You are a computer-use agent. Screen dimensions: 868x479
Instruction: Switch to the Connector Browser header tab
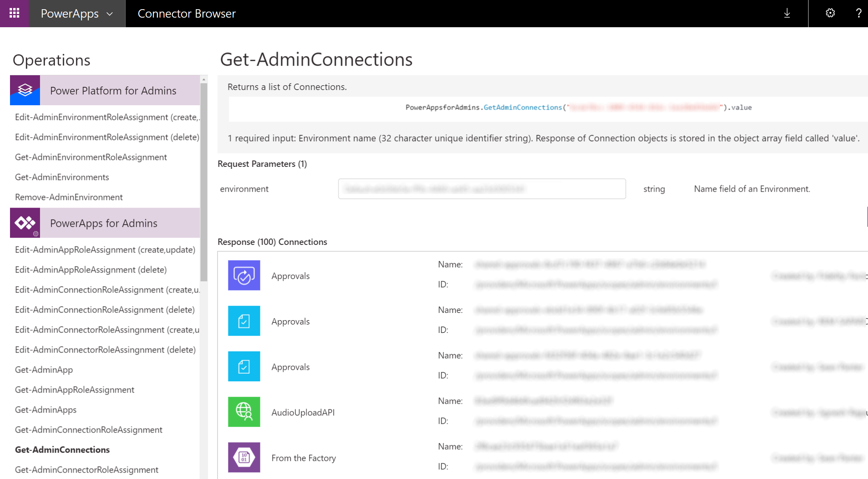(x=186, y=13)
